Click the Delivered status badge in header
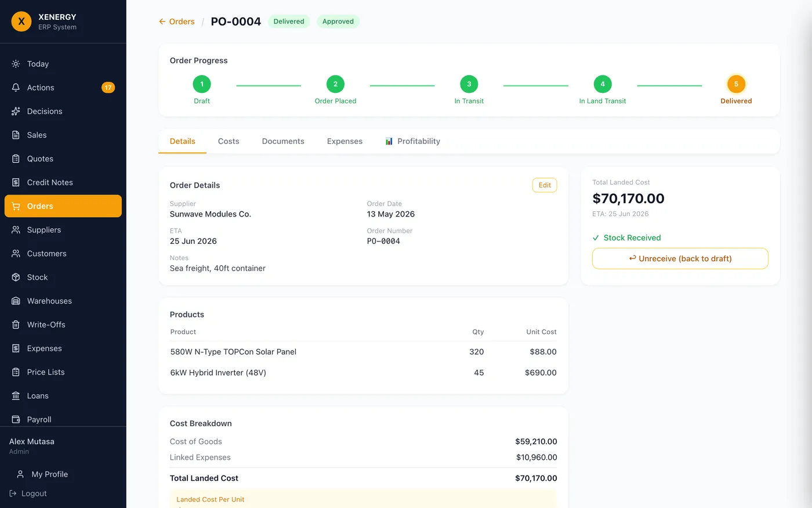812x508 pixels. [x=289, y=21]
